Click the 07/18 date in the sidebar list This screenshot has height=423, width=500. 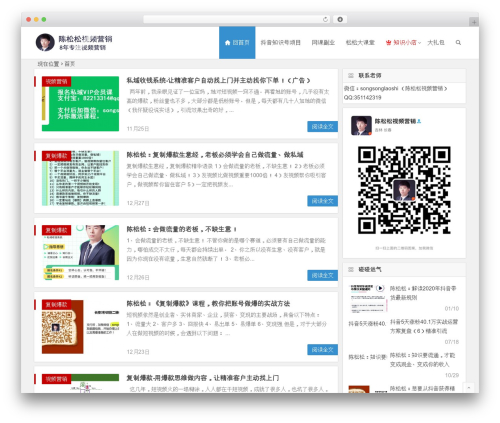[452, 342]
